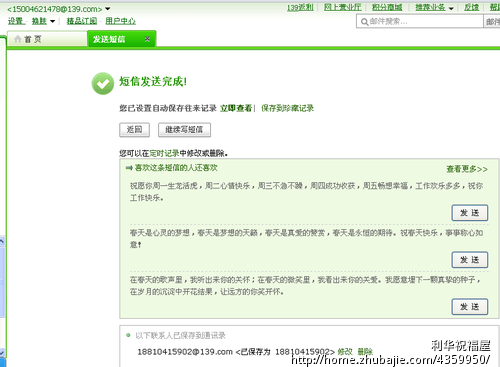Send the 在春天的歌声里 message
This screenshot has width=500, height=367.
coord(470,307)
